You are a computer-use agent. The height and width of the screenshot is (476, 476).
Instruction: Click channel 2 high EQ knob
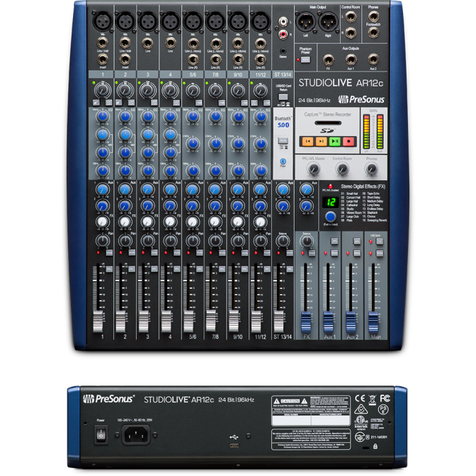tap(125, 116)
